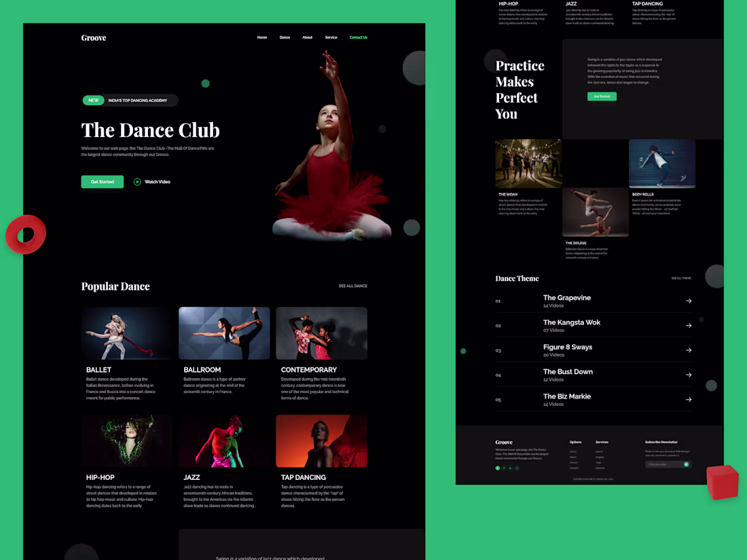Click the arrow next to The Biz Markie

pos(689,399)
